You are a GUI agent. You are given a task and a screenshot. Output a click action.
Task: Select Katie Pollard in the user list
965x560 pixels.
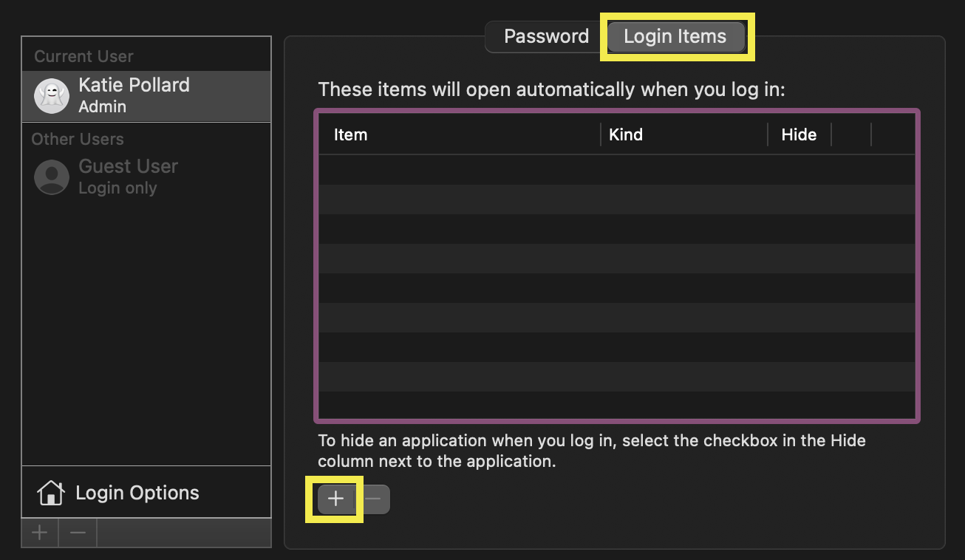(x=133, y=95)
